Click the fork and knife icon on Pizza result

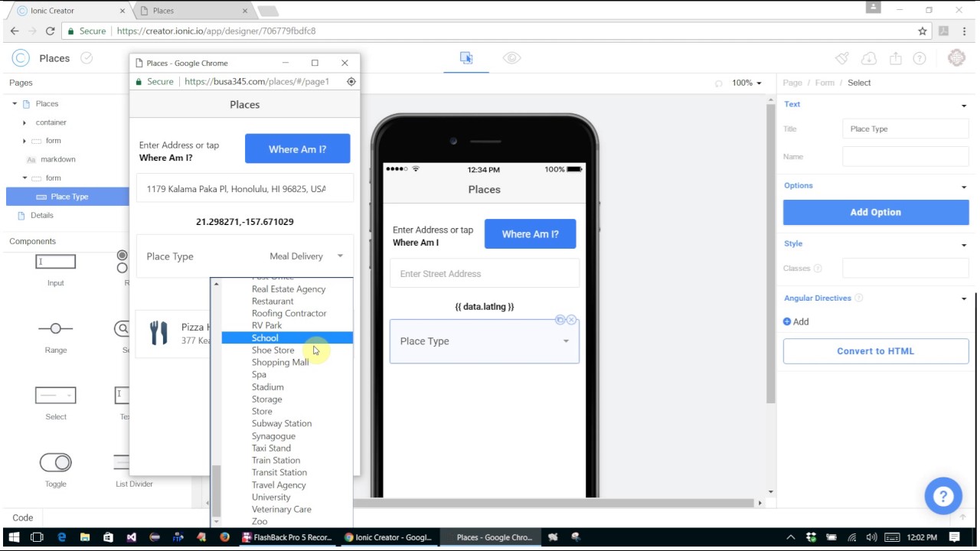158,333
